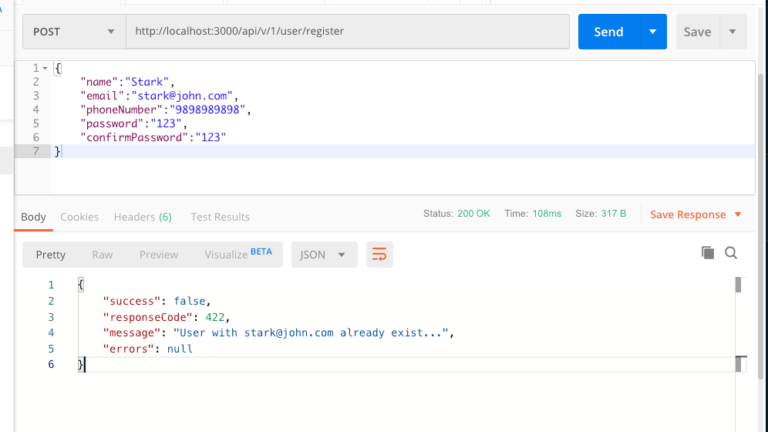
Task: Open the Headers (6) tab
Action: [143, 217]
